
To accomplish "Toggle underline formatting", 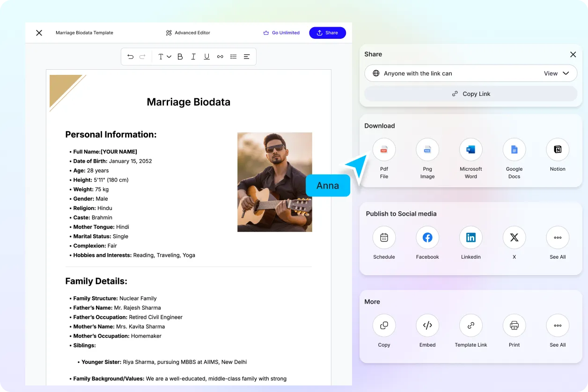I will pos(206,57).
